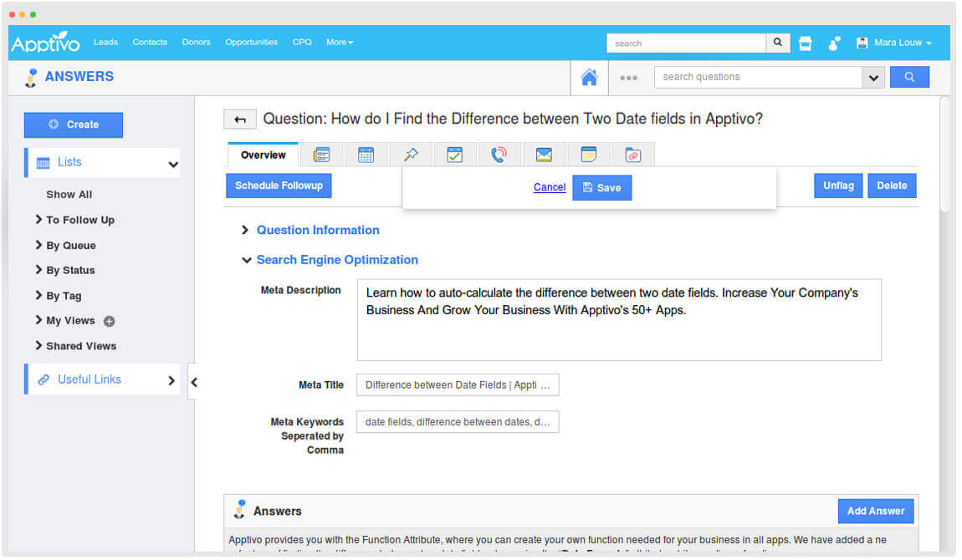Open Opportunities from the top menu
This screenshot has width=962, height=560.
click(x=251, y=43)
